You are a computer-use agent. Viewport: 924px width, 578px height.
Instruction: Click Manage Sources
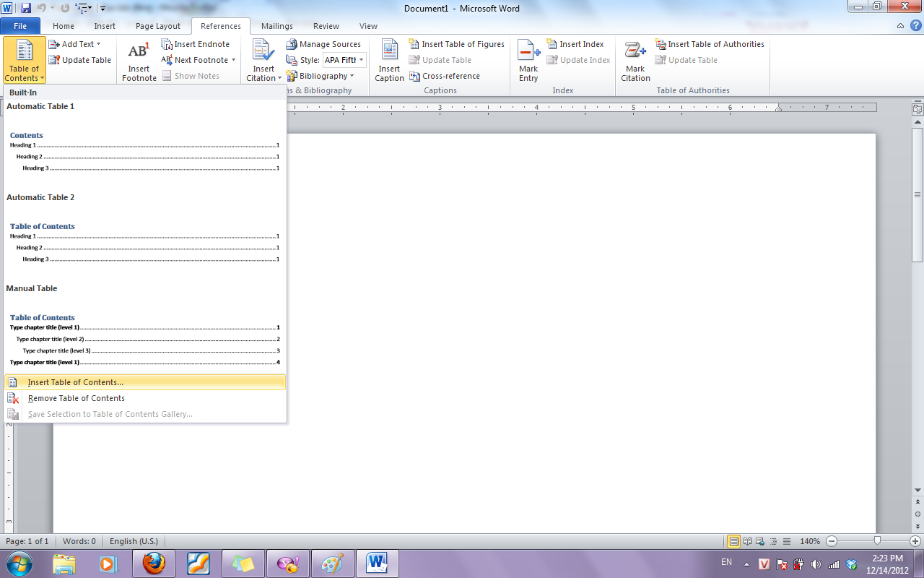pos(323,44)
